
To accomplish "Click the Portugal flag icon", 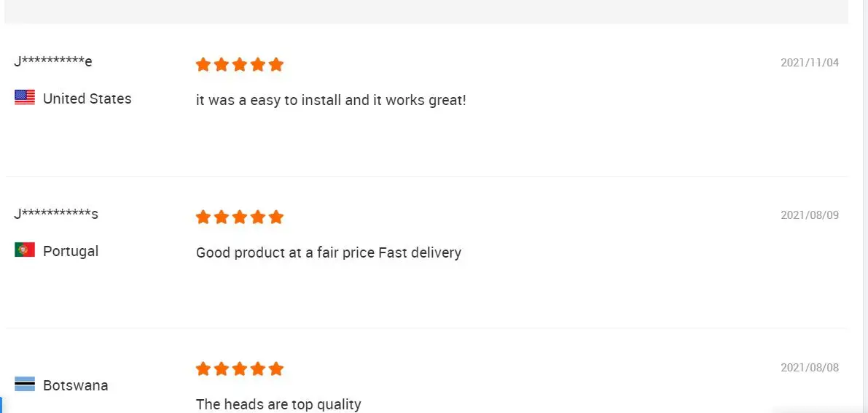I will pos(25,250).
